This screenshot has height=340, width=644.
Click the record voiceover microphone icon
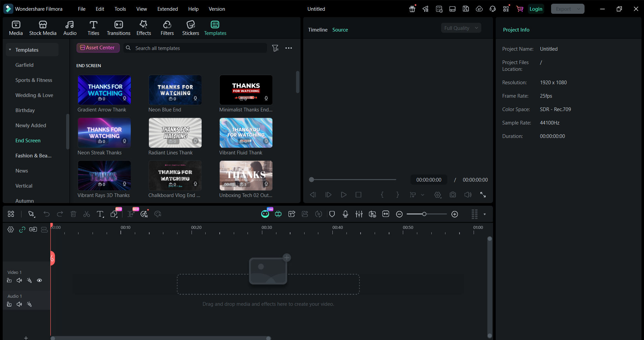tap(345, 214)
